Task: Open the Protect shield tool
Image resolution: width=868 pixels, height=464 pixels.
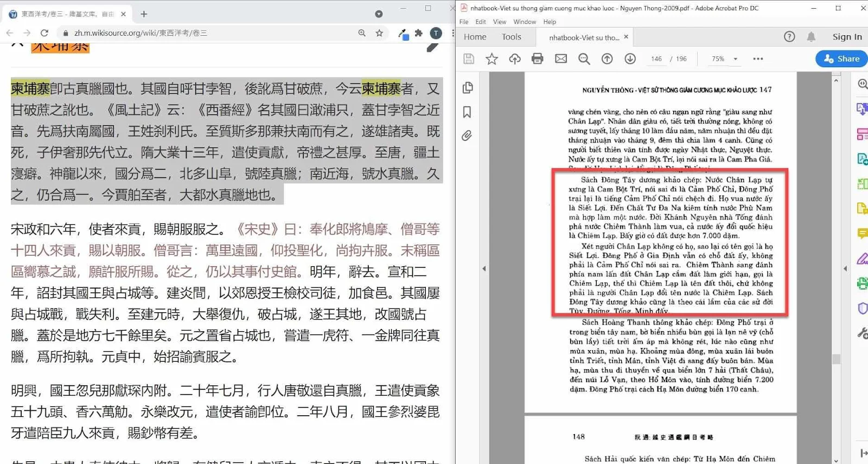Action: point(862,308)
